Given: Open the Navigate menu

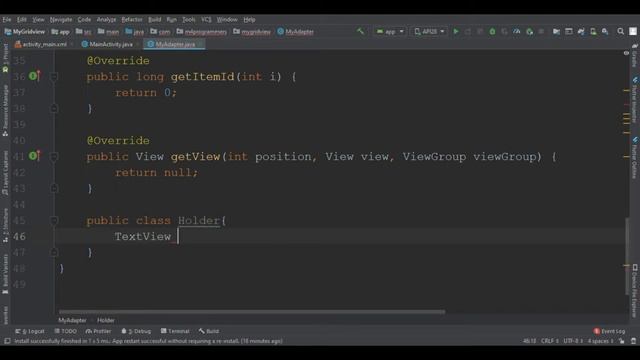Looking at the screenshot, I should 61,19.
